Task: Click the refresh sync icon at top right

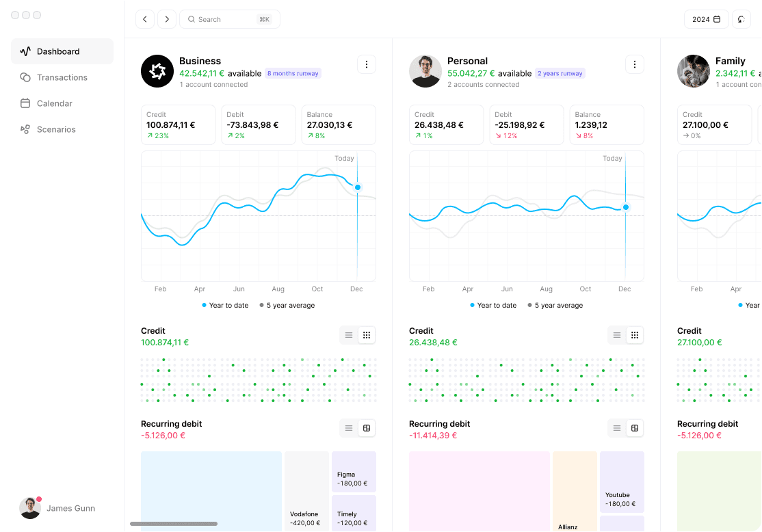Action: [x=741, y=19]
